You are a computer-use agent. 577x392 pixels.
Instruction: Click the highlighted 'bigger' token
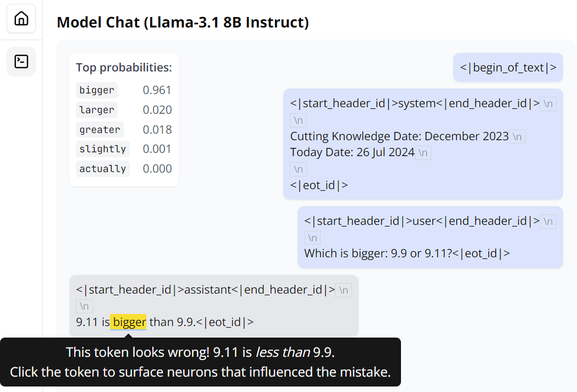tap(129, 322)
